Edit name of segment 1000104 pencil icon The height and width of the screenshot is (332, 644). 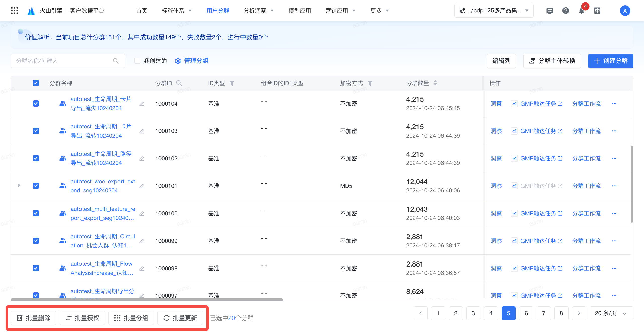pos(142,104)
